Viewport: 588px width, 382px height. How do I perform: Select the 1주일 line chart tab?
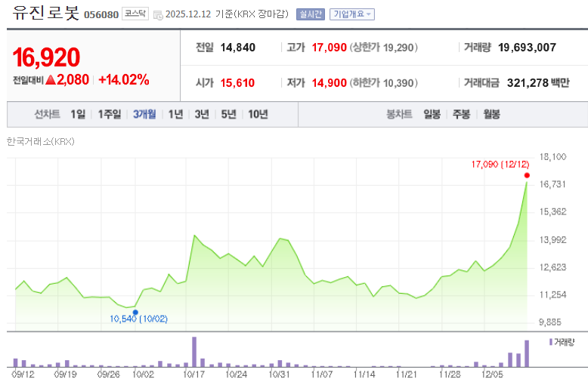(110, 114)
